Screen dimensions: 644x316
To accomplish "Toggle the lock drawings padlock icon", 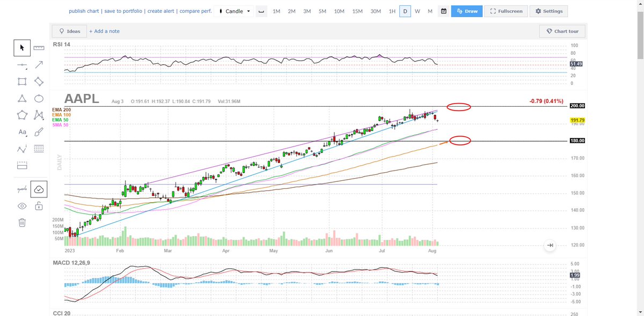I will pyautogui.click(x=39, y=205).
